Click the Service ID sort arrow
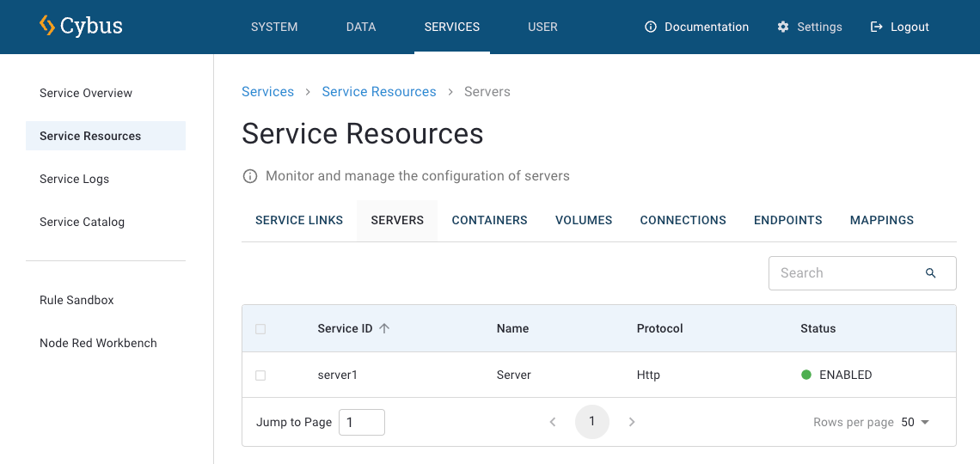Image resolution: width=980 pixels, height=464 pixels. (x=384, y=328)
